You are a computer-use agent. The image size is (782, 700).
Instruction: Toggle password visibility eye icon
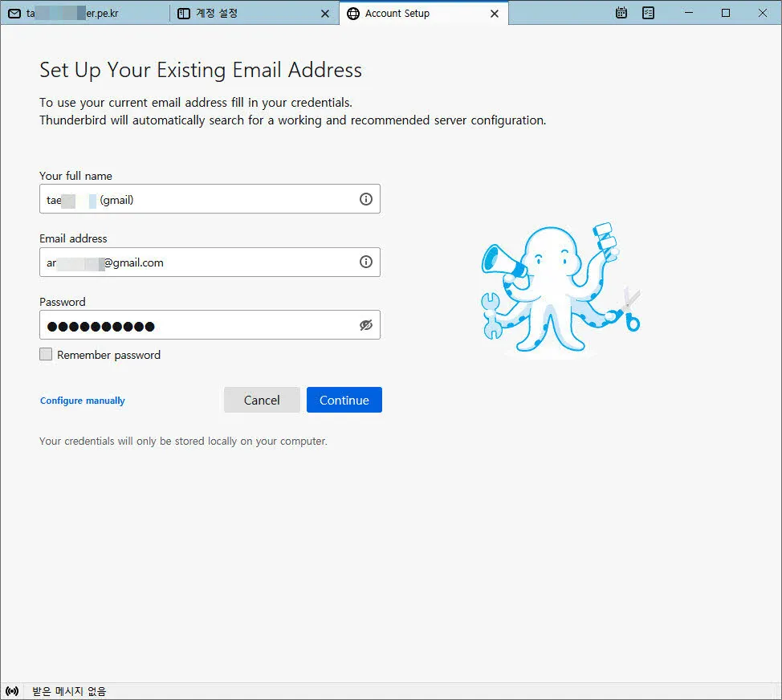tap(365, 325)
